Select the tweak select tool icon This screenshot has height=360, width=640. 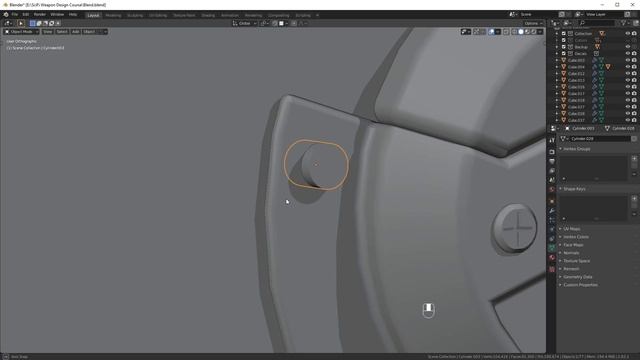pos(21,23)
